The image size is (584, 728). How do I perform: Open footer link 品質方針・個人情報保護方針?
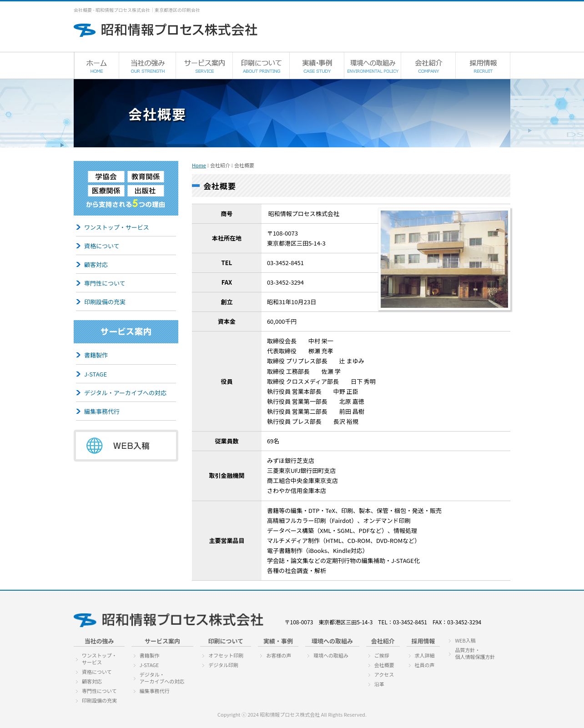point(475,654)
